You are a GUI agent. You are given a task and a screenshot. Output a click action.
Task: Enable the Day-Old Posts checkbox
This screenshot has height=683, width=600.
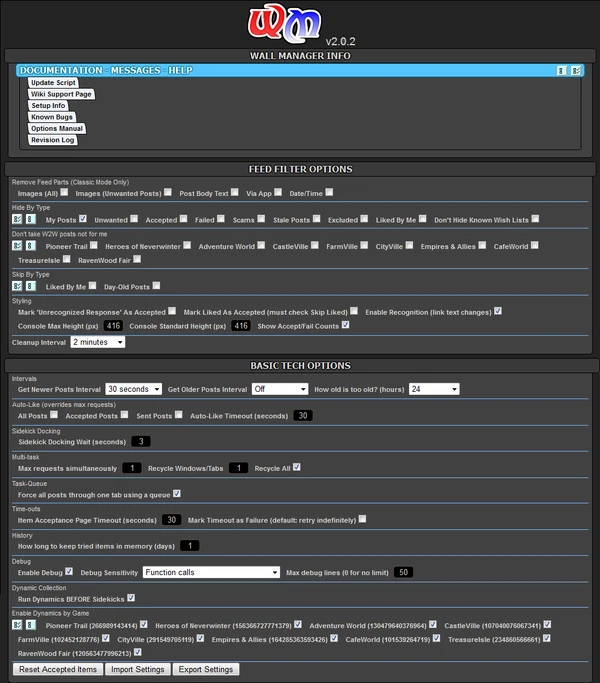click(156, 285)
